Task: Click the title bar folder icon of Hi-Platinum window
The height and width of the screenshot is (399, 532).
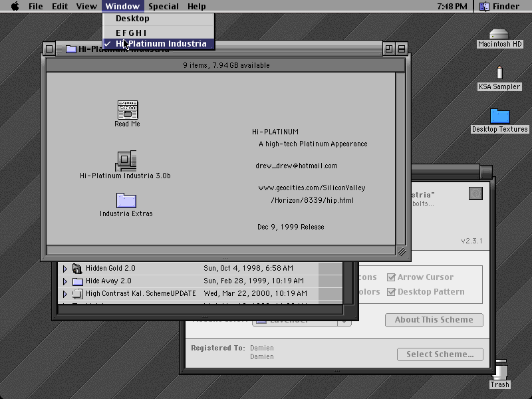Action: point(71,49)
